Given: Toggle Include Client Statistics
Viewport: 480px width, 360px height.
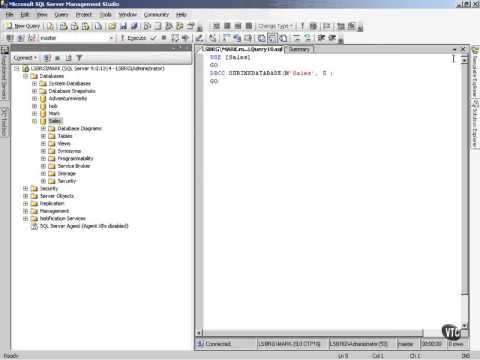Looking at the screenshot, I should (237, 38).
